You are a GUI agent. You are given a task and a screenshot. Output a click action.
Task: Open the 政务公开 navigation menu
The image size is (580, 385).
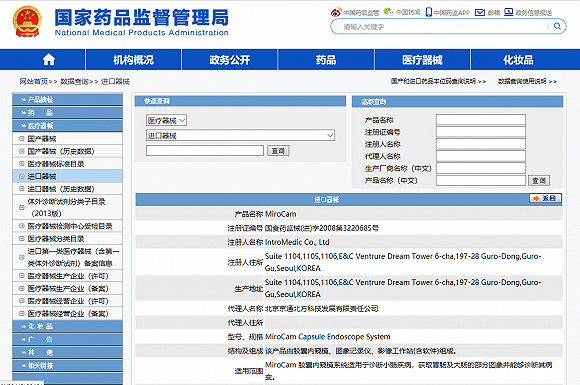229,60
